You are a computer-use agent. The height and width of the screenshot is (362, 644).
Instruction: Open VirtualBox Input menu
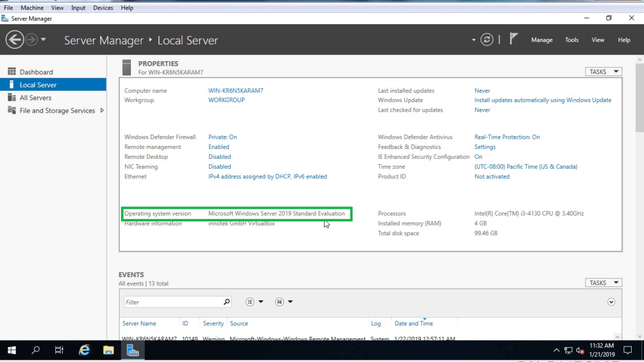pyautogui.click(x=78, y=8)
